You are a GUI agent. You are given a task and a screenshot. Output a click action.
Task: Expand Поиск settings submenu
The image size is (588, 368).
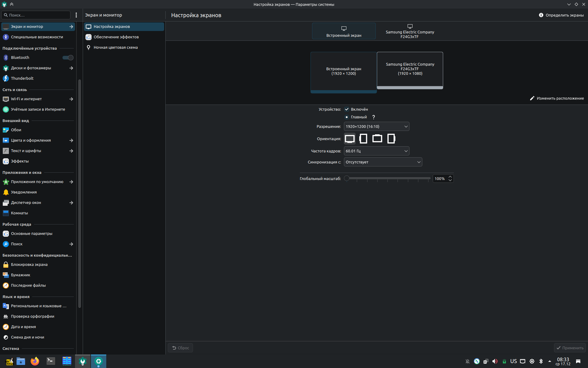(x=71, y=244)
